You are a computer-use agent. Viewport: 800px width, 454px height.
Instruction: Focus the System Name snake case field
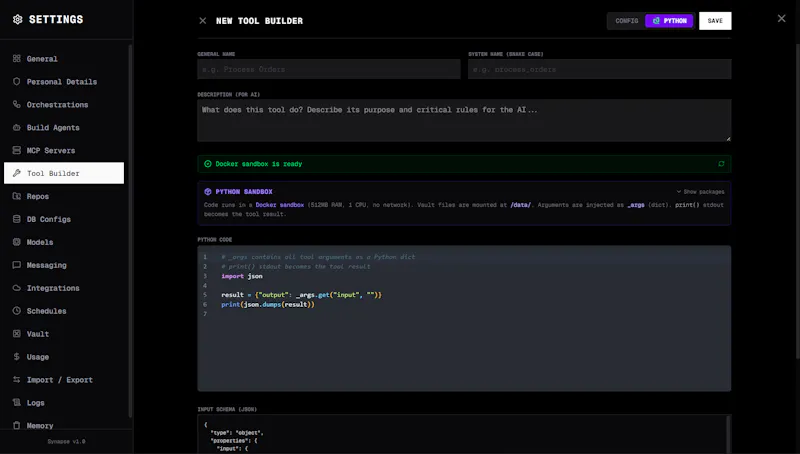coord(599,69)
